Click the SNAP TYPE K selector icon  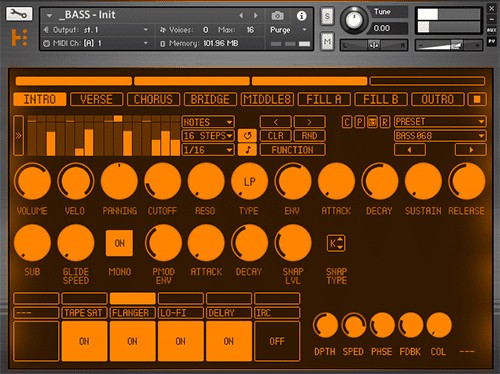click(x=336, y=243)
